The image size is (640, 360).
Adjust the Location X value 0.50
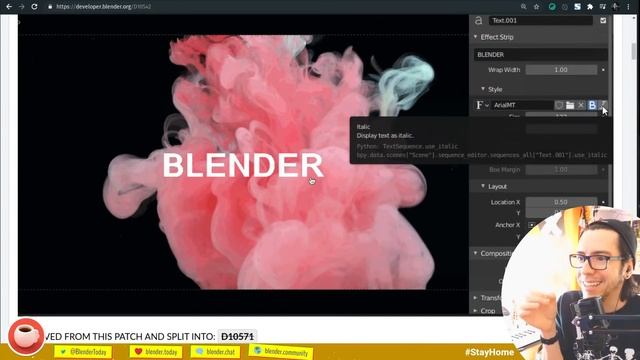[x=561, y=202]
